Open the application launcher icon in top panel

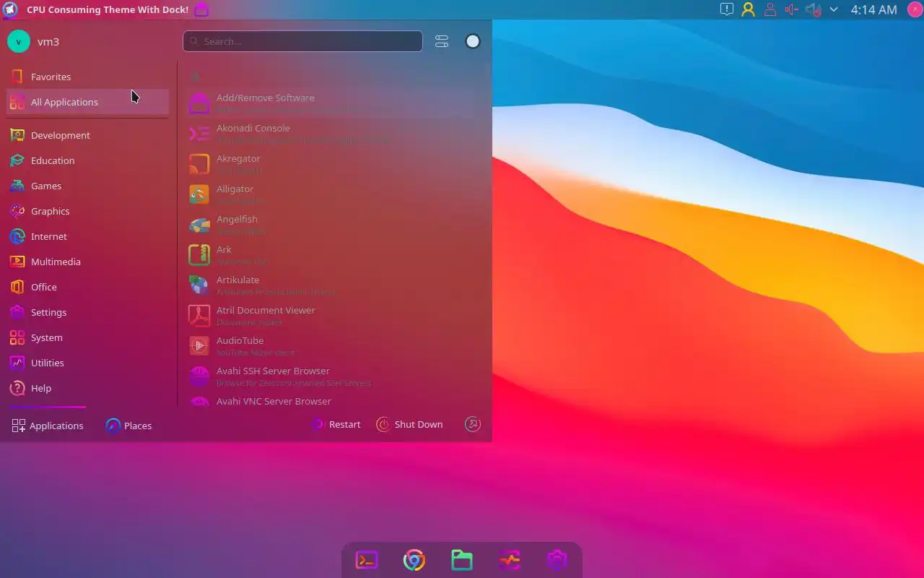(x=10, y=9)
